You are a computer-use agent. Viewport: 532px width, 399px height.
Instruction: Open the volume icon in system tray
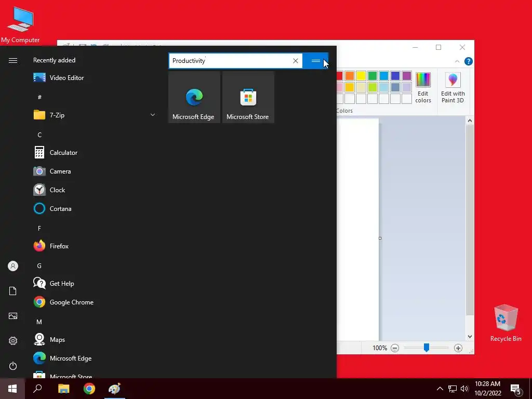point(464,389)
